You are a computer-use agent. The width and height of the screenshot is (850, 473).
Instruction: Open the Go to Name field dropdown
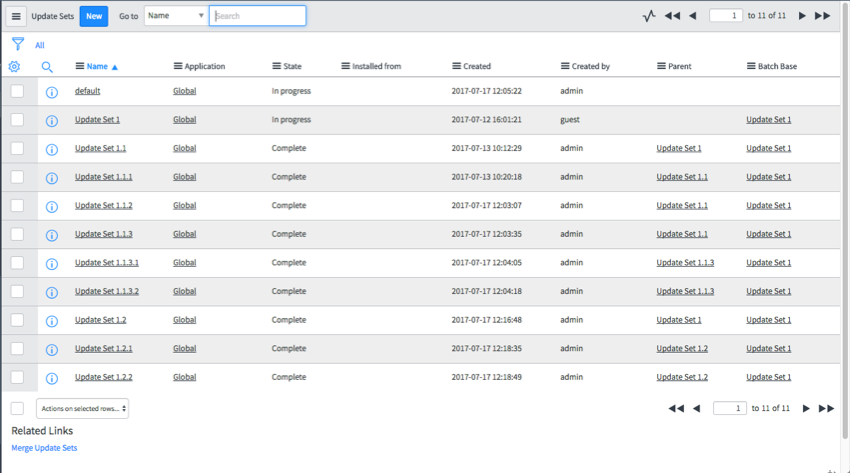[x=176, y=16]
